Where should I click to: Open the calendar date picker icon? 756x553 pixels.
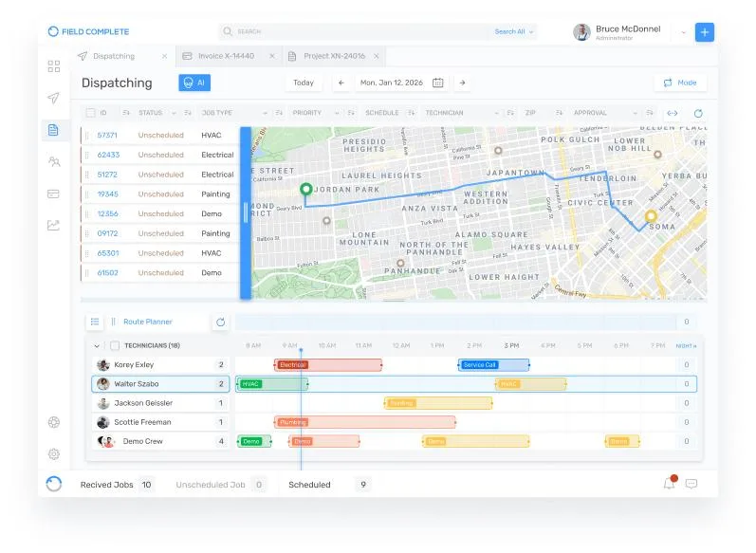coord(438,83)
